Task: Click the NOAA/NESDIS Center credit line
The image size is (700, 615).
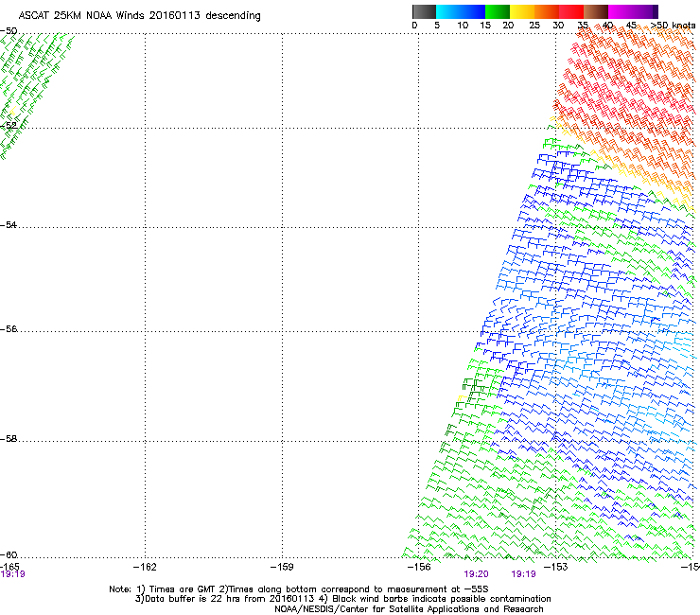Action: (409, 609)
